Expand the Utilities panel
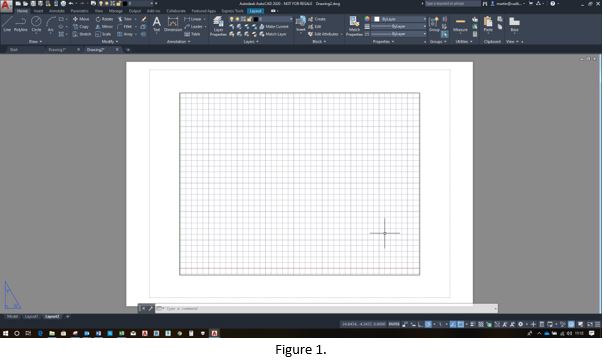Image resolution: width=604 pixels, height=360 pixels. point(464,42)
